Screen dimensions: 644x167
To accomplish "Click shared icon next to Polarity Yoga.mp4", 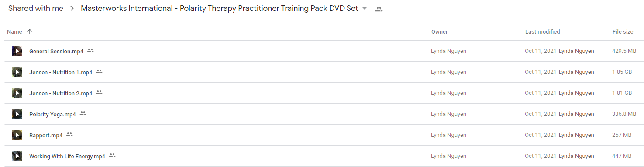I will [x=83, y=114].
